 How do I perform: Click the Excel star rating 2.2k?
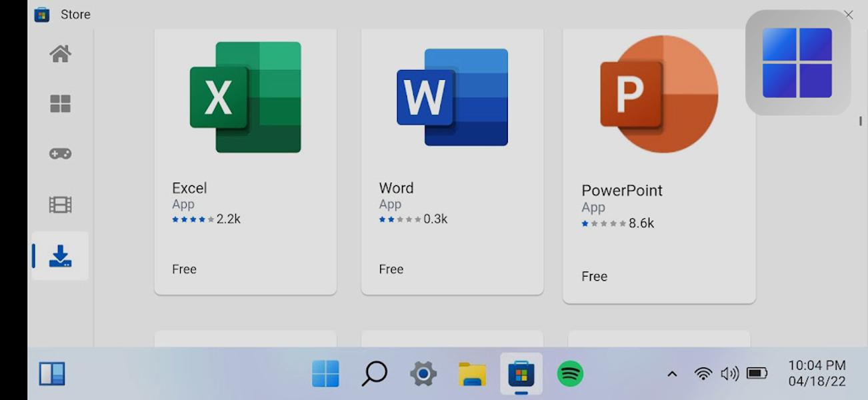[206, 219]
